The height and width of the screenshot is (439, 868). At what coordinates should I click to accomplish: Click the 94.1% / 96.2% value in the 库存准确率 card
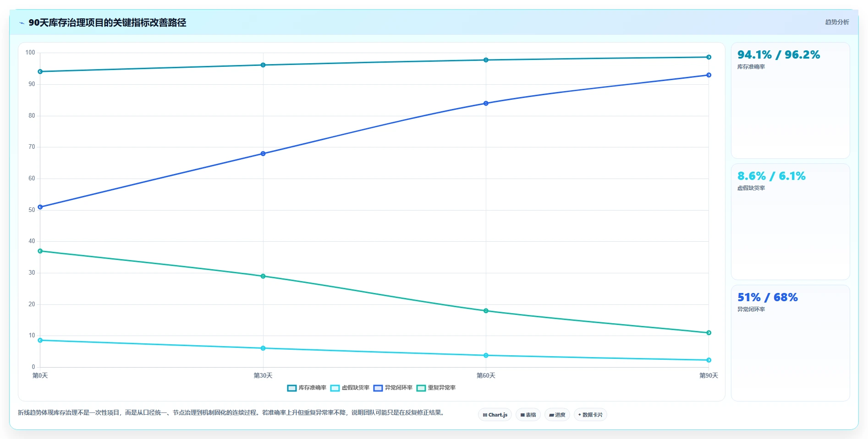pos(779,55)
